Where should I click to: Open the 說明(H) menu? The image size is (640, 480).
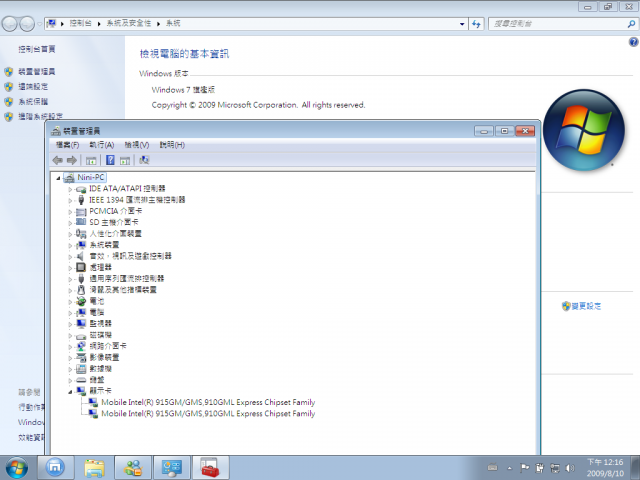point(172,145)
